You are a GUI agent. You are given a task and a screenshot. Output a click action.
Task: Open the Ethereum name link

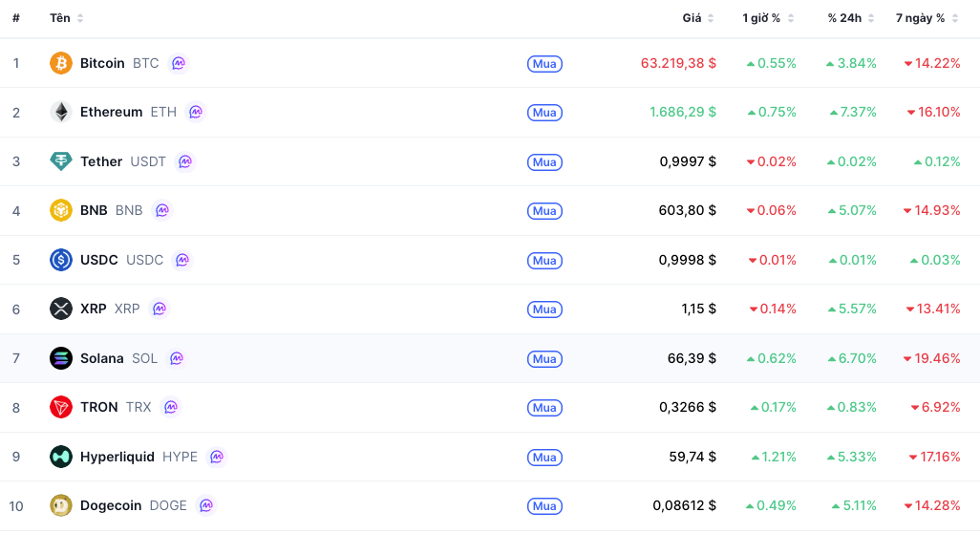pos(111,112)
